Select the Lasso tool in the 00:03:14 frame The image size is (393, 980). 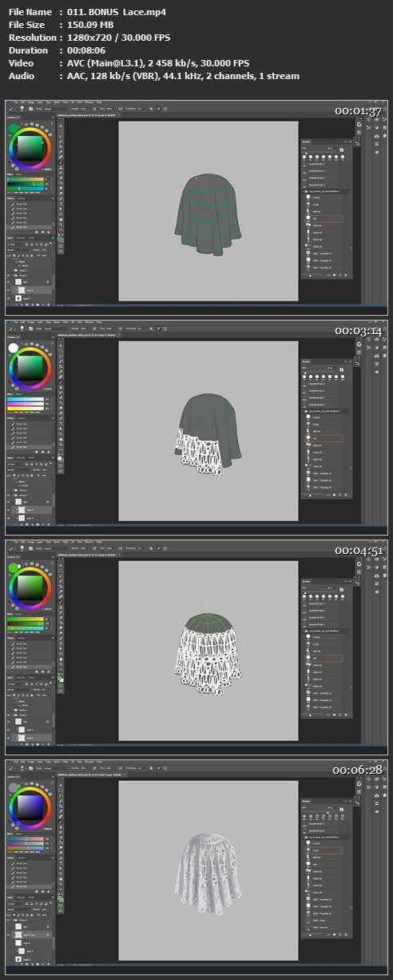61,357
